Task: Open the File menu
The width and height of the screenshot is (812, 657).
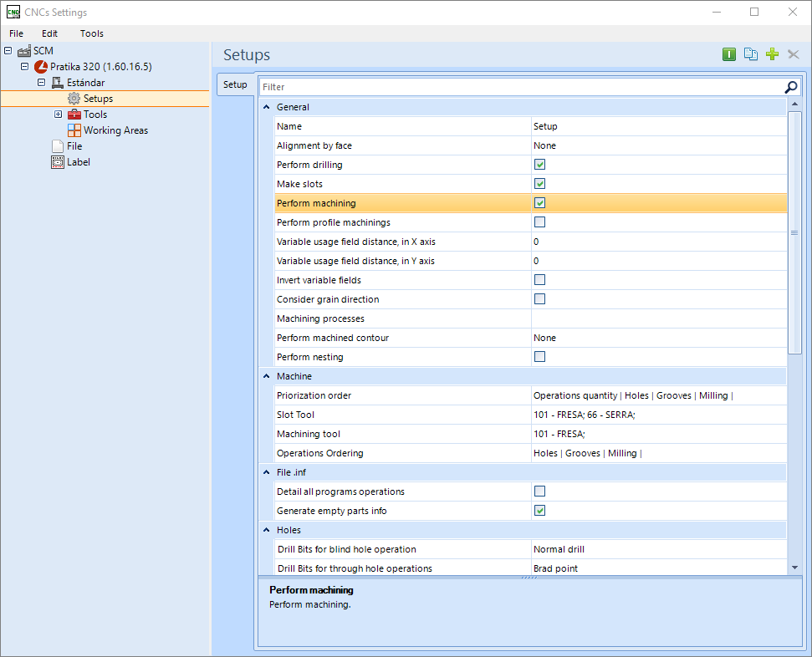Action: click(16, 33)
